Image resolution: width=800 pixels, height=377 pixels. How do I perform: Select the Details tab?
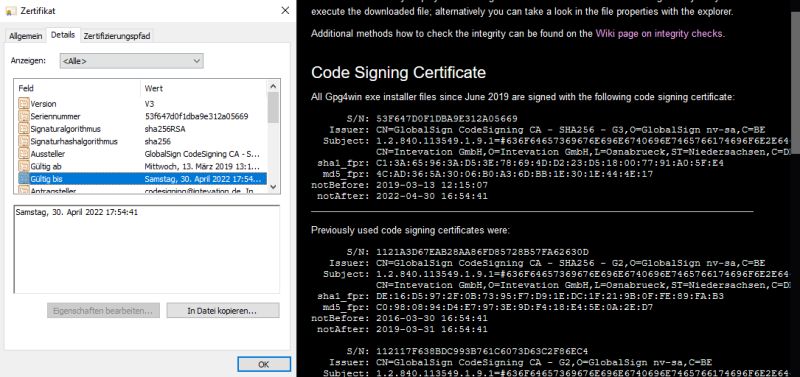pyautogui.click(x=63, y=35)
